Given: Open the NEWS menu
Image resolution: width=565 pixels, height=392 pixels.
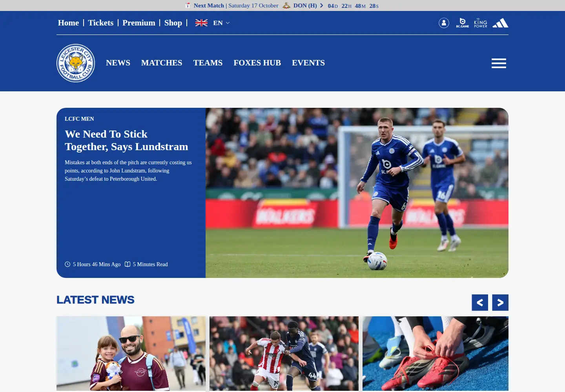Looking at the screenshot, I should [118, 63].
